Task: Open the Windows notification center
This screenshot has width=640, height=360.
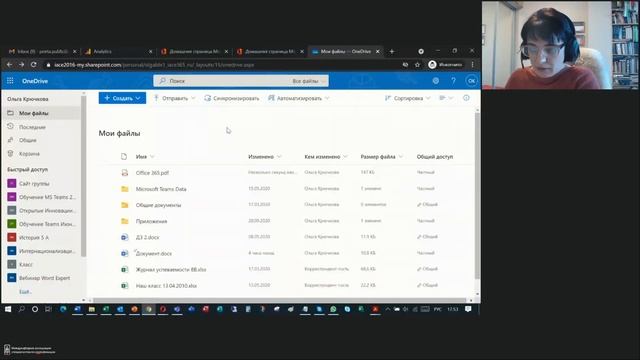Action: point(468,309)
